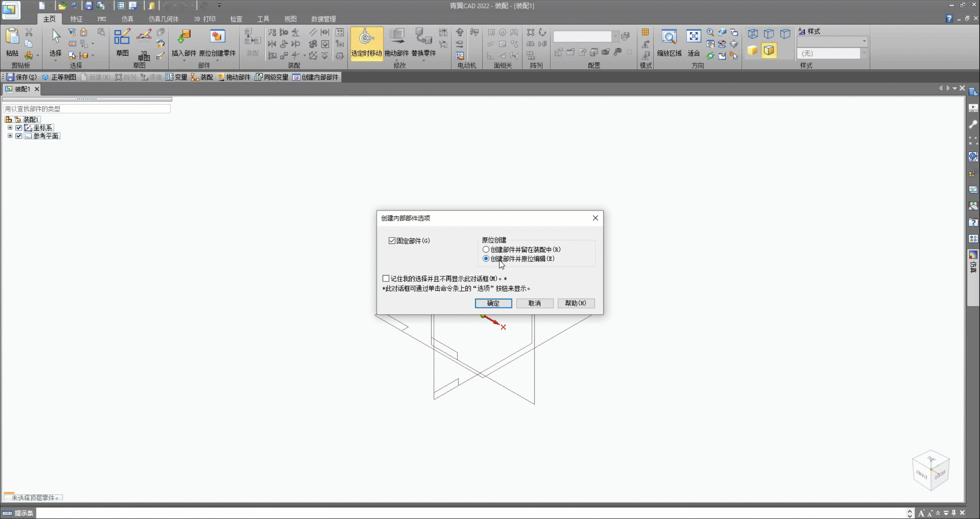This screenshot has height=519, width=980.
Task: Open the Data Management (数据管理) tab
Action: click(324, 19)
